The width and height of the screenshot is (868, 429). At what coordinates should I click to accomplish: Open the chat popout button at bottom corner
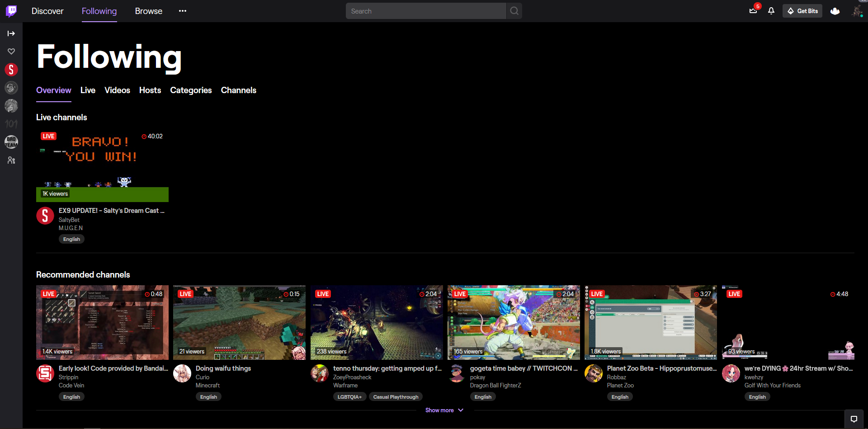tap(854, 419)
